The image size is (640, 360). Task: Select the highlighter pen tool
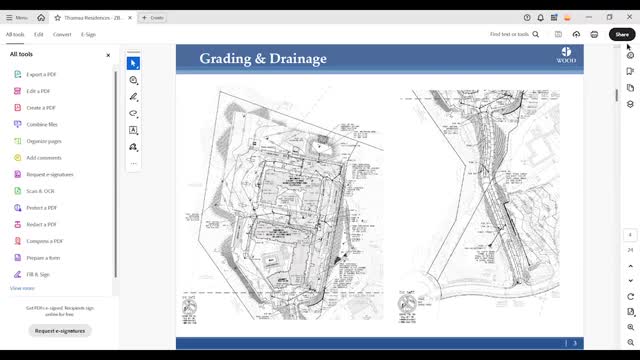tap(133, 97)
